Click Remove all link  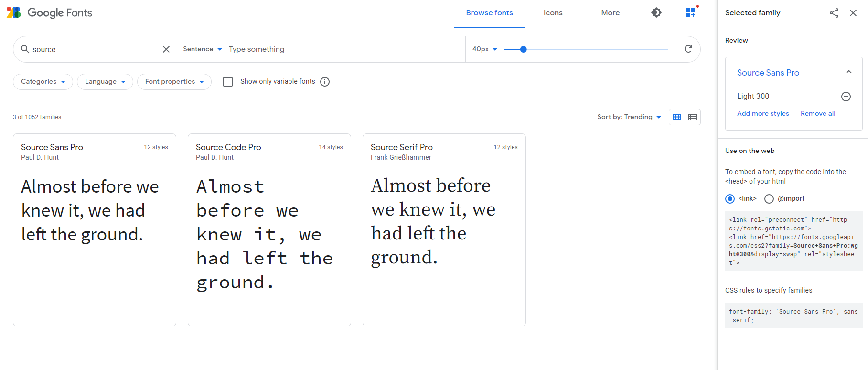point(818,114)
